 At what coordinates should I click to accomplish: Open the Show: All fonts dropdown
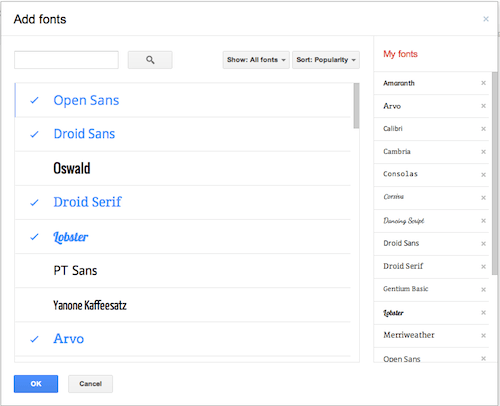tap(256, 60)
